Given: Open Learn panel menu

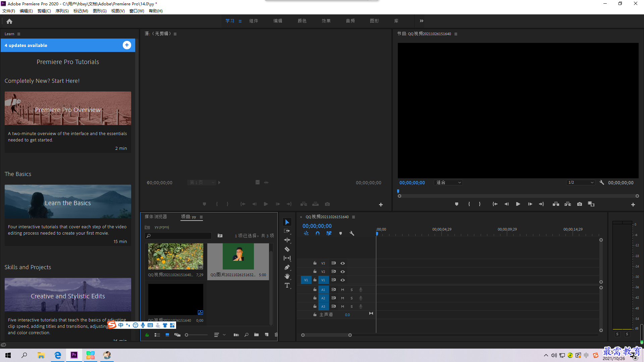Looking at the screenshot, I should point(19,34).
